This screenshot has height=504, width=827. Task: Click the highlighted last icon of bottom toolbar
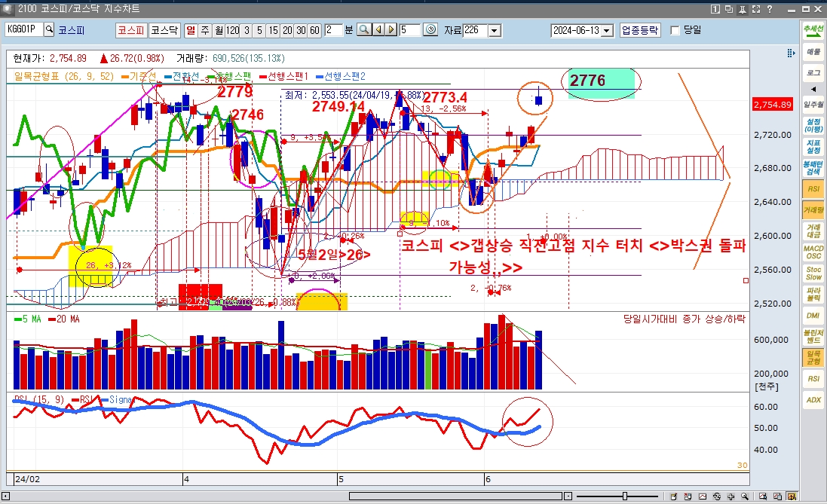(792, 496)
